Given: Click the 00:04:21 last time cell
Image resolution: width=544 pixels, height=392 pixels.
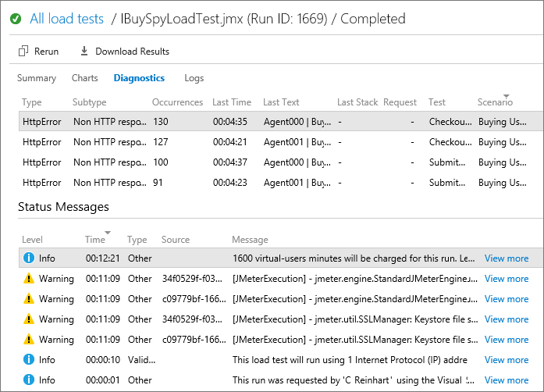Looking at the screenshot, I should (x=230, y=142).
